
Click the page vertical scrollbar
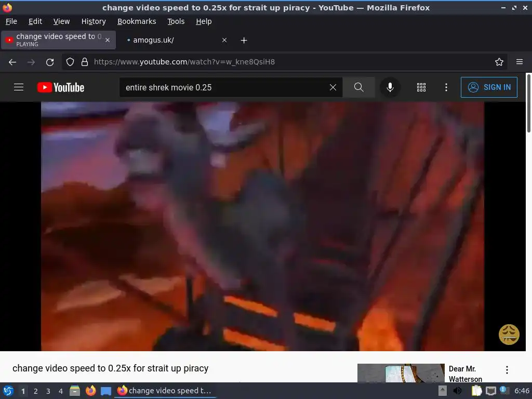[x=528, y=103]
